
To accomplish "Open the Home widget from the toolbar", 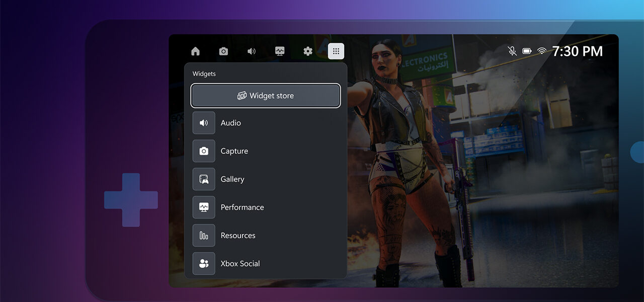I will click(x=195, y=51).
